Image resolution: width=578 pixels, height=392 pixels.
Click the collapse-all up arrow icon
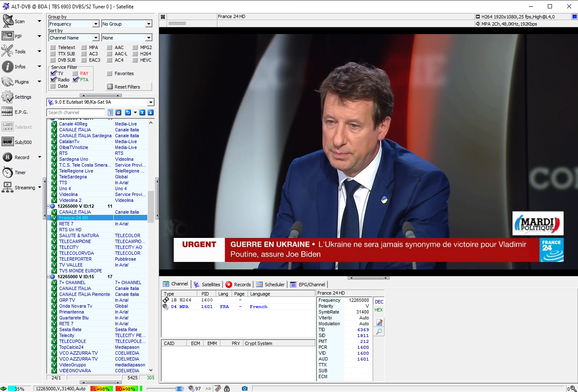click(151, 112)
